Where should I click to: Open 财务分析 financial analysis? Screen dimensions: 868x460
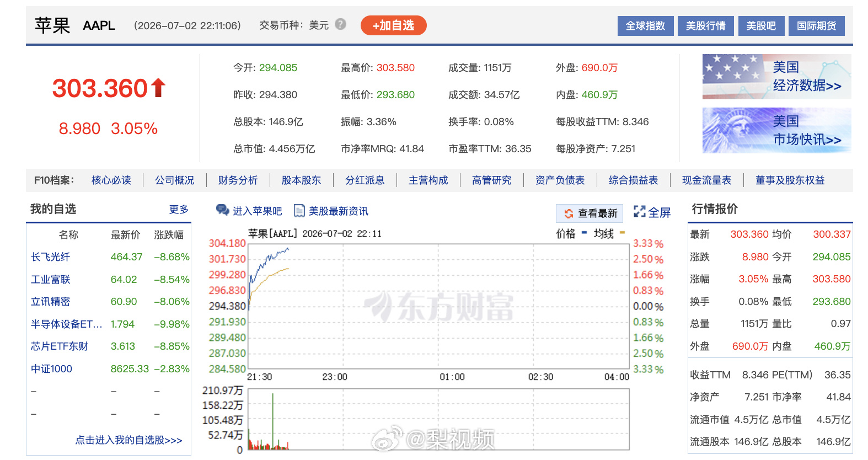point(238,180)
